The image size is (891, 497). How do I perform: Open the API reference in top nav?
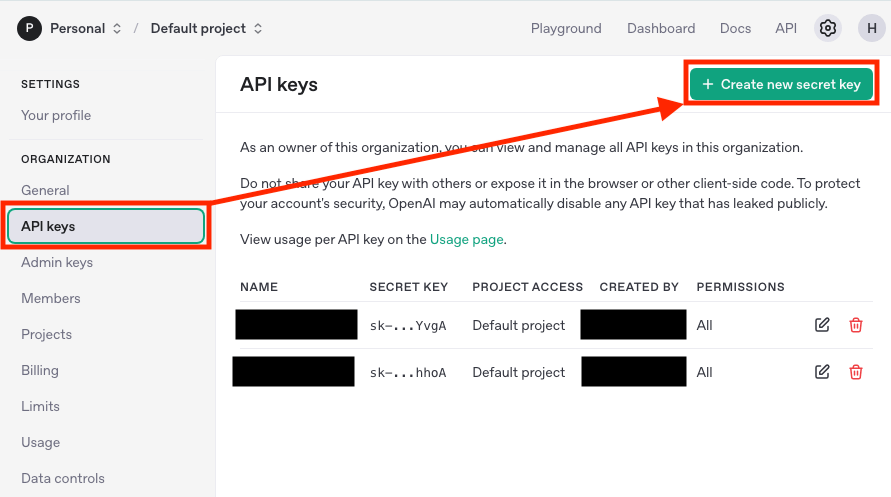point(786,28)
